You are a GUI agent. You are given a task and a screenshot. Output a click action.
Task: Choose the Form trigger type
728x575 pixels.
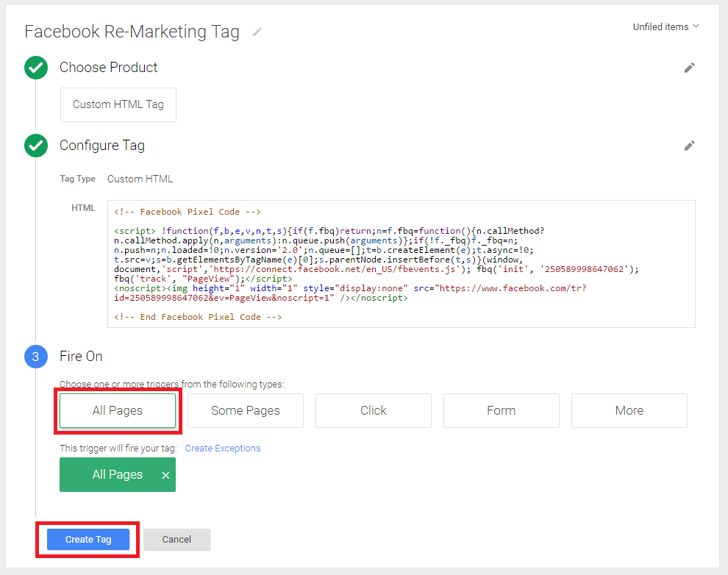click(502, 411)
